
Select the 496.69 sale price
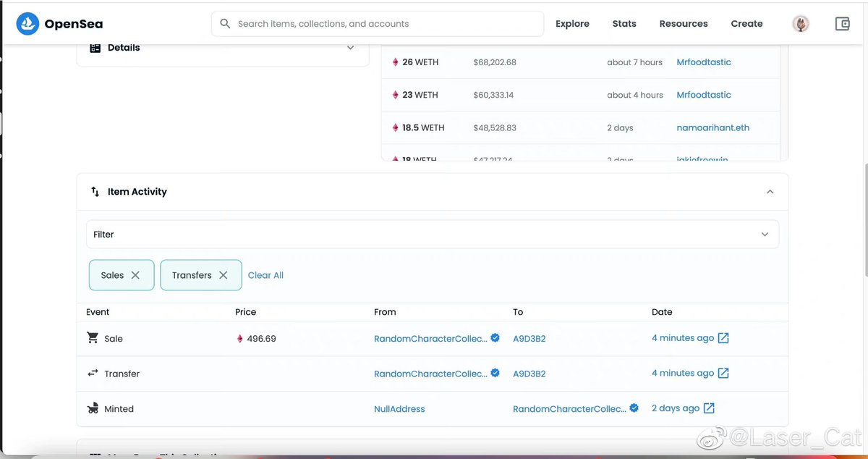coord(262,339)
